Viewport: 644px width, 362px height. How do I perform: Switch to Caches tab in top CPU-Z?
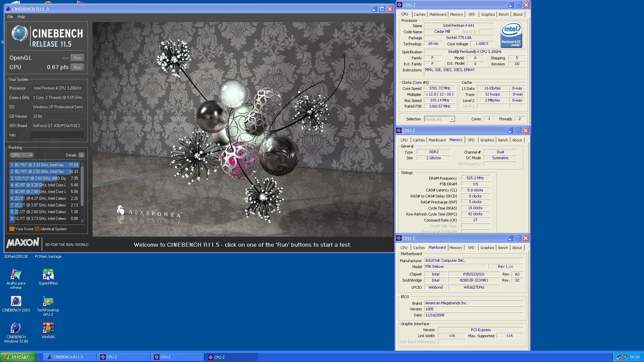[419, 14]
